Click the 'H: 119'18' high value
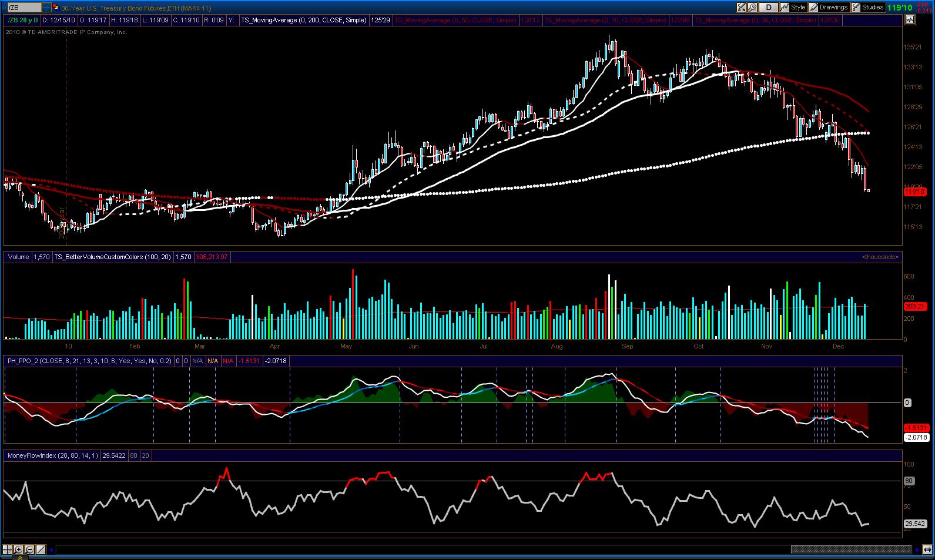This screenshot has width=935, height=560. (x=124, y=20)
